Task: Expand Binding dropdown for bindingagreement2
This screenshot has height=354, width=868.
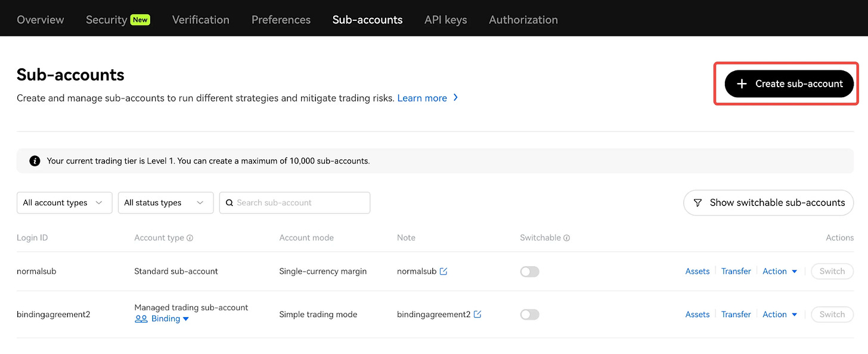Action: pos(185,319)
